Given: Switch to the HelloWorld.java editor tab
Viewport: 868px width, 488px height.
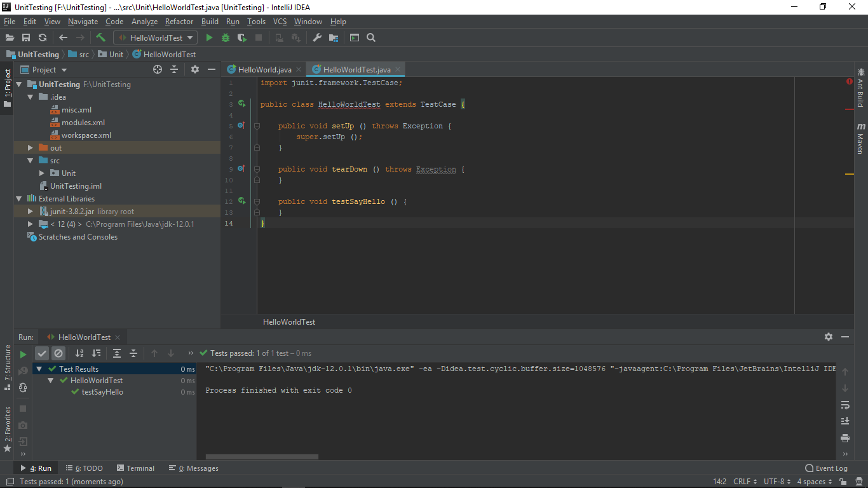Looking at the screenshot, I should coord(264,70).
